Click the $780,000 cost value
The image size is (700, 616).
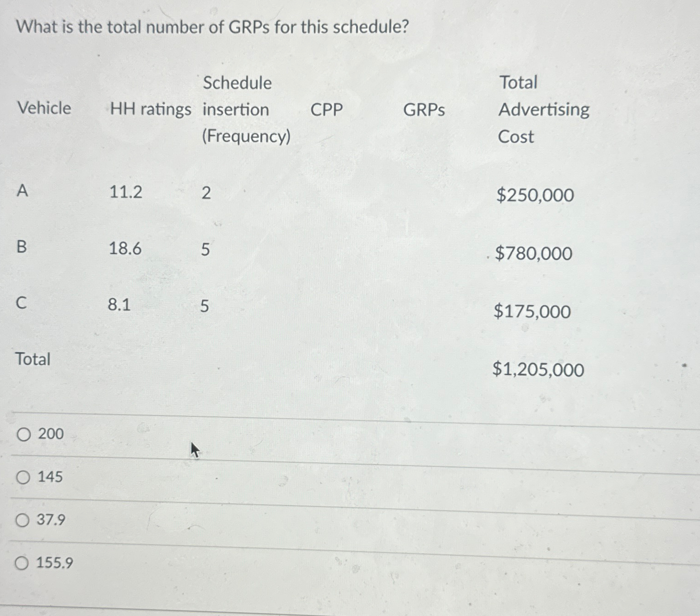click(x=534, y=254)
